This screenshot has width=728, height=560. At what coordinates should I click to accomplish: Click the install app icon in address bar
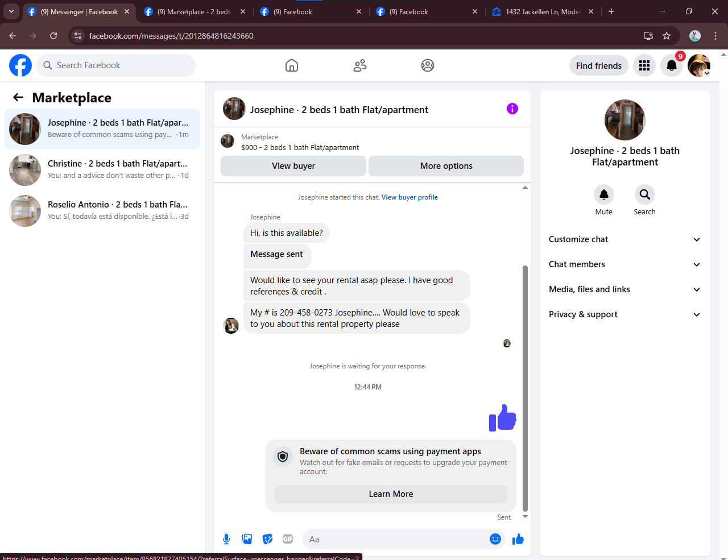(648, 36)
